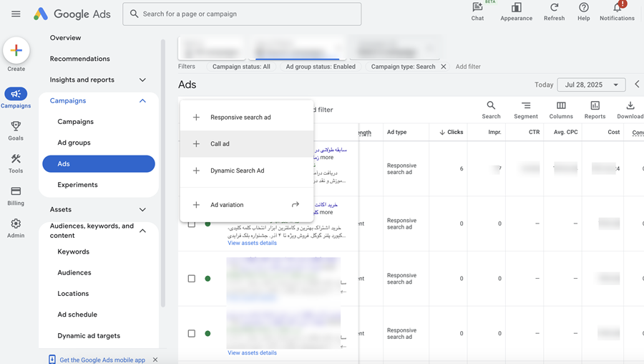Open the Admin gear icon

click(x=16, y=224)
